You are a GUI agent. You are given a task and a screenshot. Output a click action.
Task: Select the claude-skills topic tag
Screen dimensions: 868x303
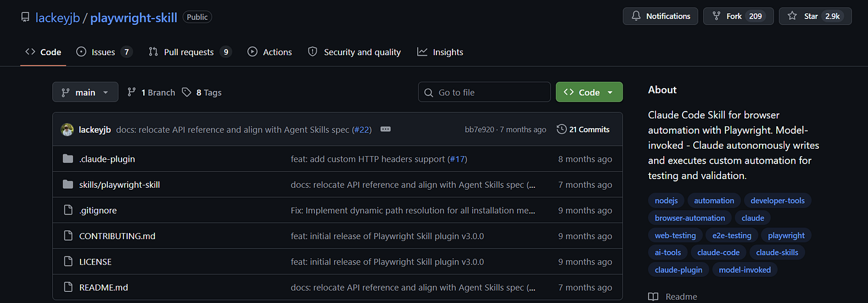pyautogui.click(x=777, y=252)
